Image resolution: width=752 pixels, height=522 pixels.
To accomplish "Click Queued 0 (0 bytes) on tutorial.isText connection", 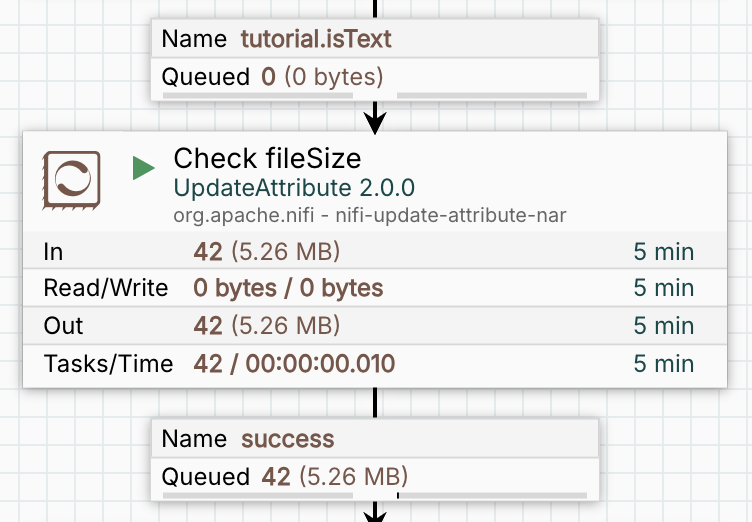I will coord(322,77).
